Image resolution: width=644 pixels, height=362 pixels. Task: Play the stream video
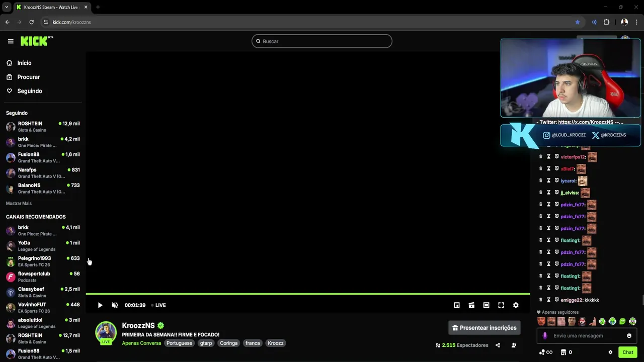click(x=100, y=305)
